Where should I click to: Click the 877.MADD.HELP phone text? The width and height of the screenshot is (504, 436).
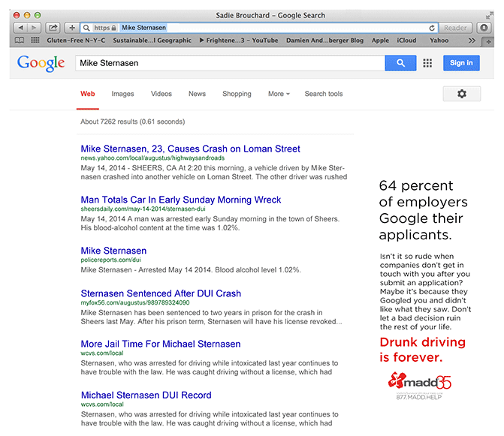[419, 397]
